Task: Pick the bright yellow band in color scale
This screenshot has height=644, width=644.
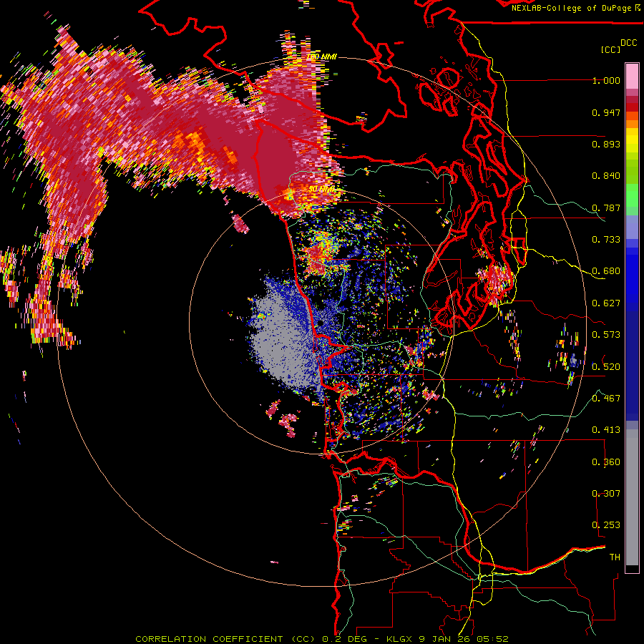Action: click(x=632, y=140)
